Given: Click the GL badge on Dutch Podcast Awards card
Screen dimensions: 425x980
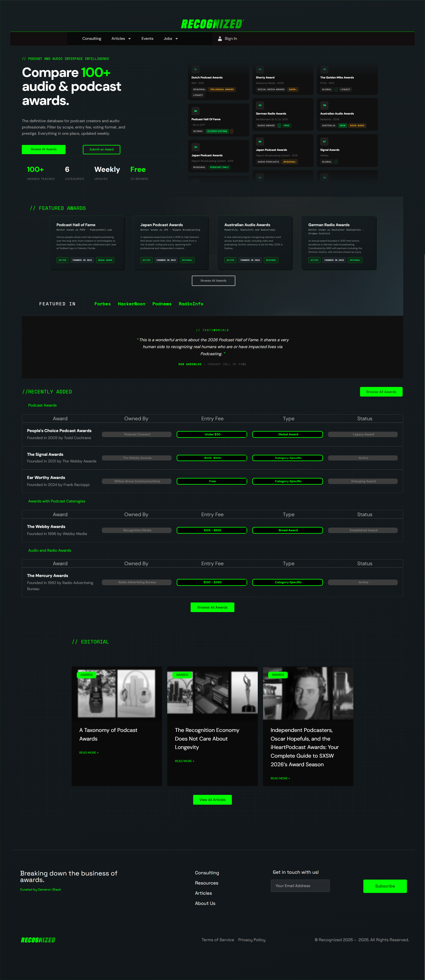Looking at the screenshot, I should point(195,69).
